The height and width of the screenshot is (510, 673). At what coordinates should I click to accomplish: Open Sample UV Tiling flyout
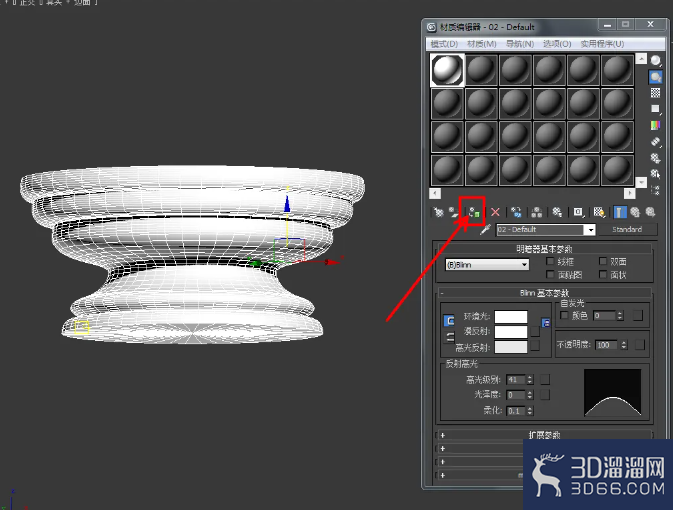point(655,109)
